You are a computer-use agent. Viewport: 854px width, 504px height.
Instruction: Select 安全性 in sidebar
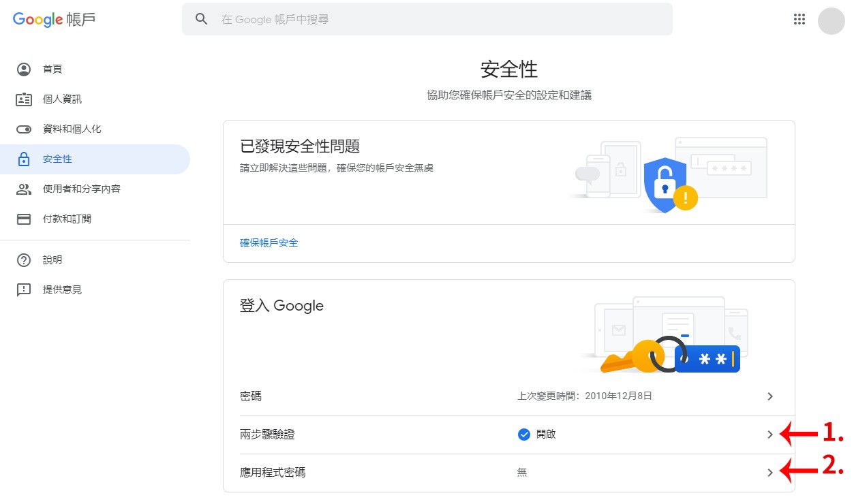tap(95, 159)
